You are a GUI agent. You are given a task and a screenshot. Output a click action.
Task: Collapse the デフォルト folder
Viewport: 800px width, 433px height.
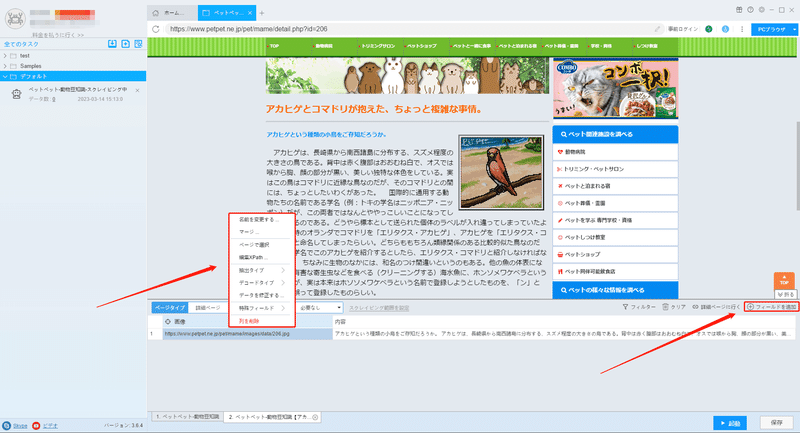point(5,77)
